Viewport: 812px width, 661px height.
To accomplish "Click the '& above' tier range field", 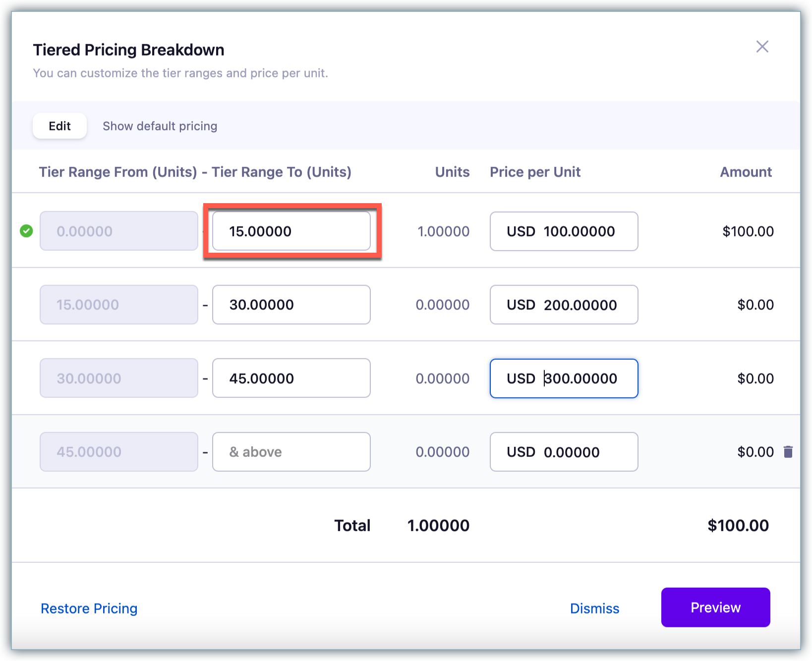I will click(291, 452).
